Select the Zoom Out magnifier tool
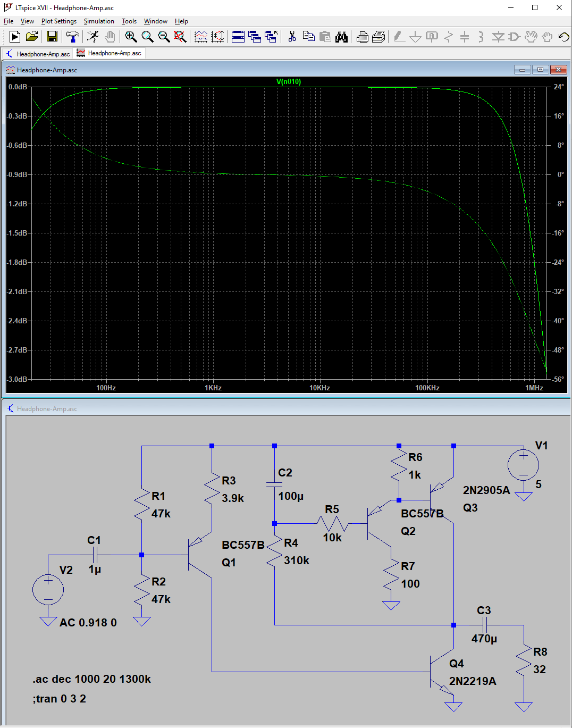 click(164, 37)
